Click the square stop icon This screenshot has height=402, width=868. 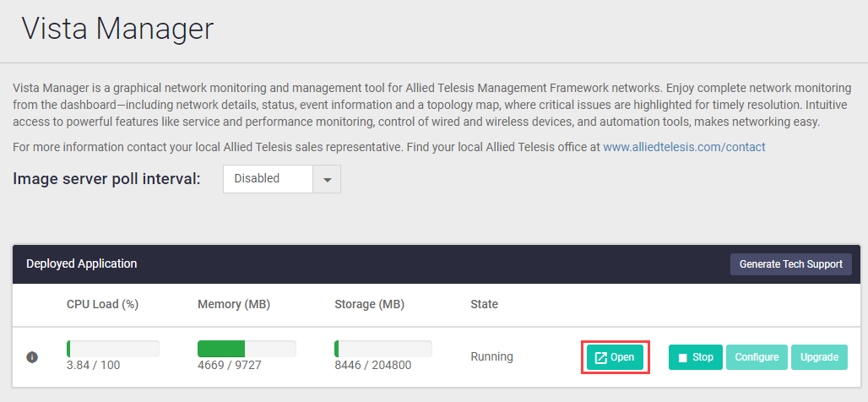click(681, 357)
